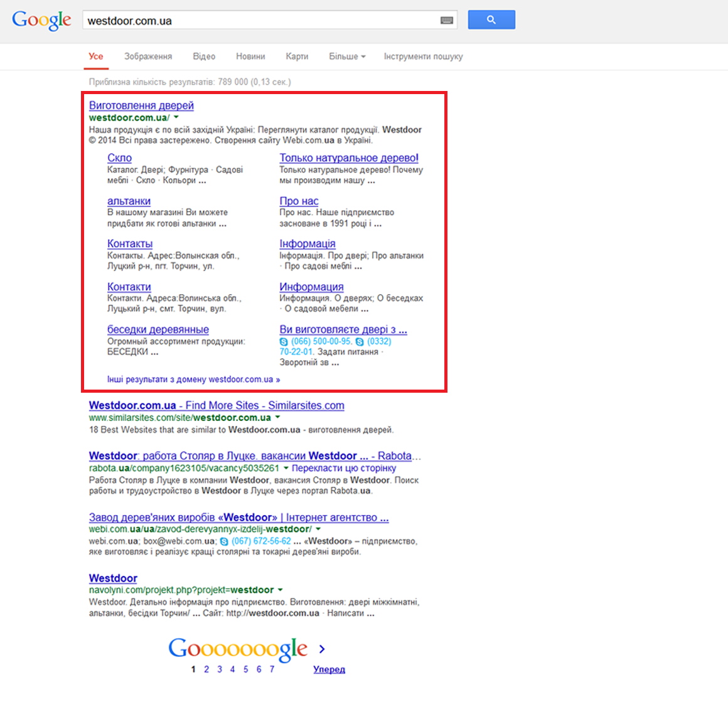Open the on-screen keyboard icon in search box
The height and width of the screenshot is (702, 728).
click(447, 21)
